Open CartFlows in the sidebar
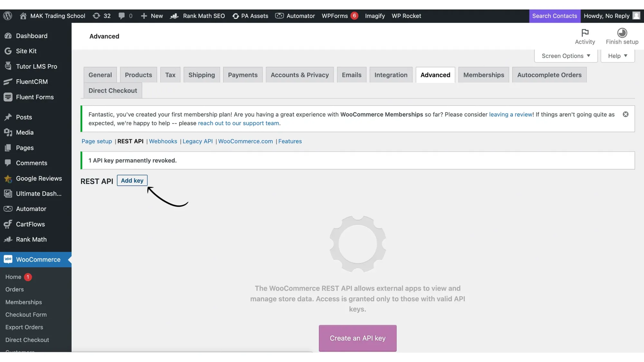This screenshot has width=644, height=362. tap(30, 224)
